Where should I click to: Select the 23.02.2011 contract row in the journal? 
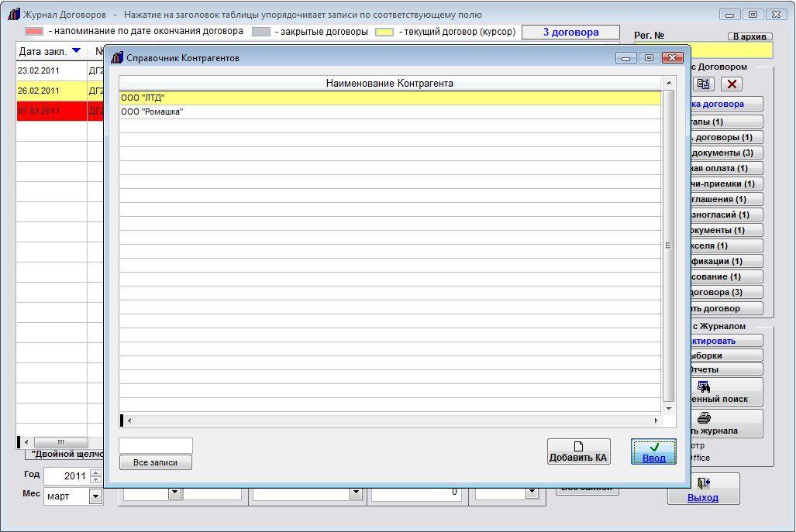tap(60, 70)
